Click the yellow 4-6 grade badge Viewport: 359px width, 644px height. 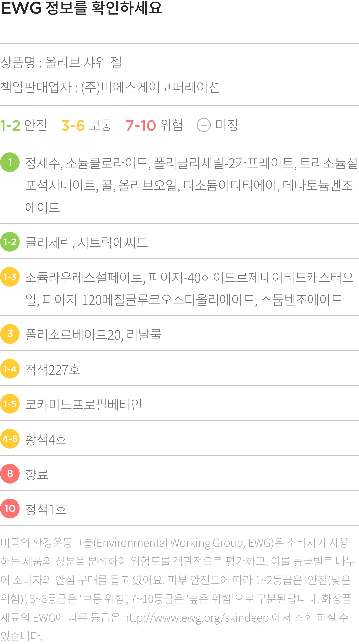10,439
